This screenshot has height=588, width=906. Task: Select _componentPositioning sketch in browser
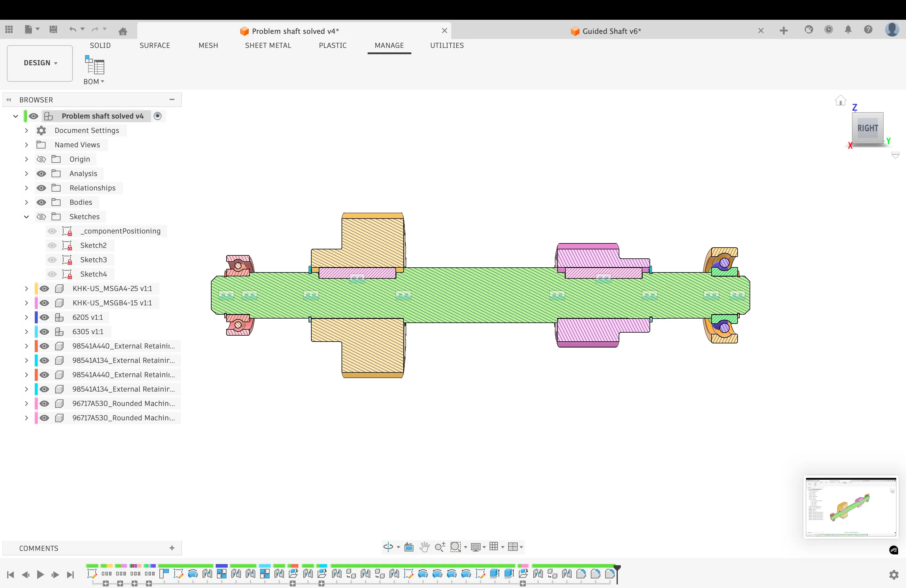coord(120,231)
